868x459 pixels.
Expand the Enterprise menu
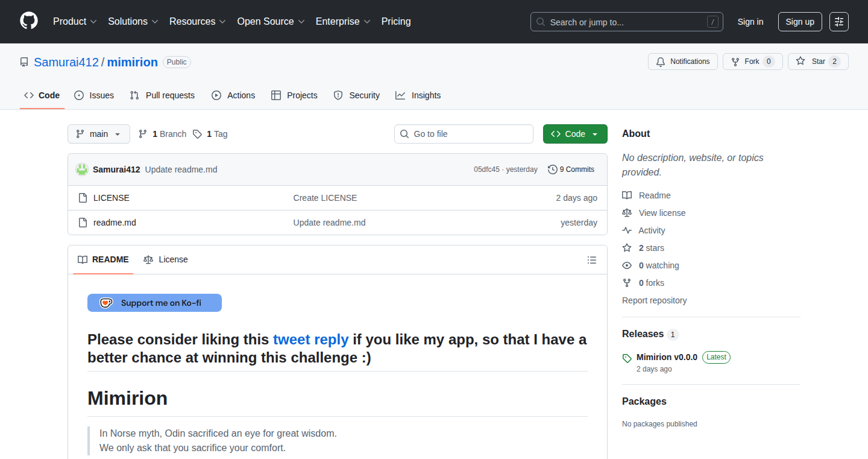[x=343, y=21]
